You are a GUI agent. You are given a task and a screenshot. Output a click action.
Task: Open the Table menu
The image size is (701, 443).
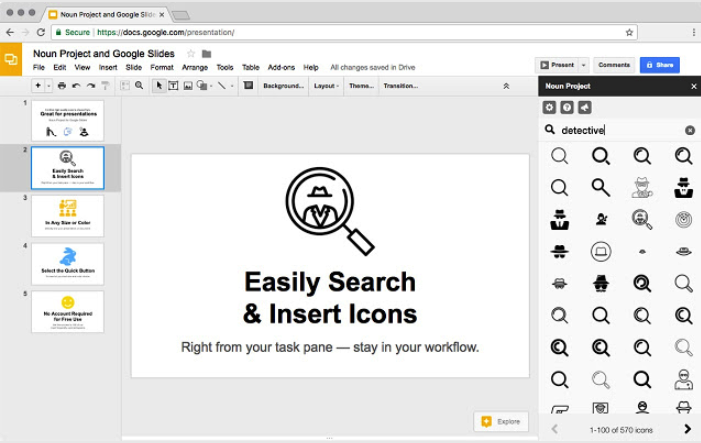pos(250,68)
